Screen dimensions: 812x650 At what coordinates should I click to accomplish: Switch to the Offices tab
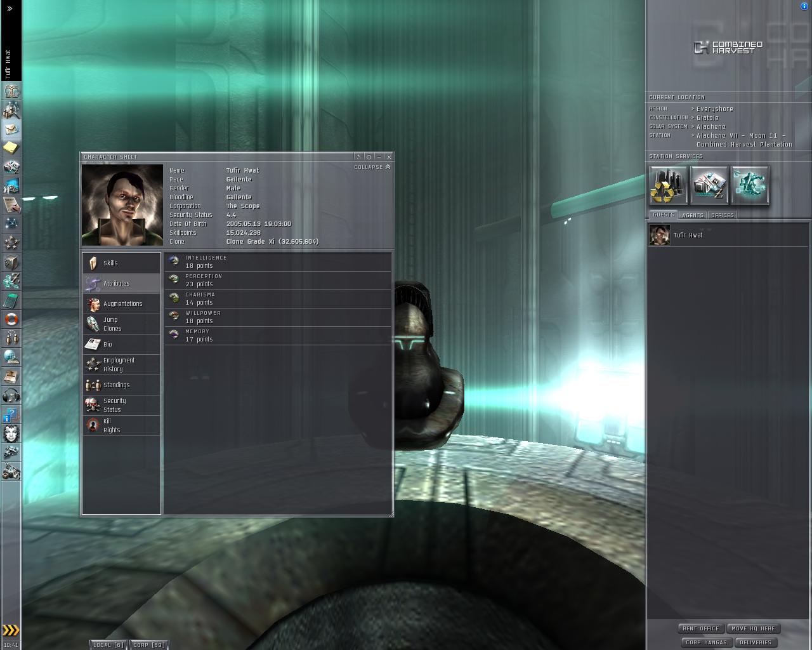723,215
